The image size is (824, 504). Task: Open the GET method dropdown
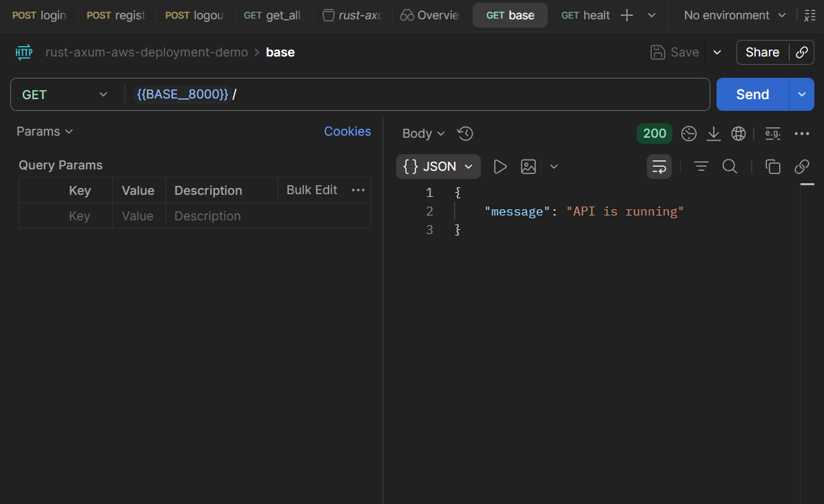pyautogui.click(x=64, y=94)
